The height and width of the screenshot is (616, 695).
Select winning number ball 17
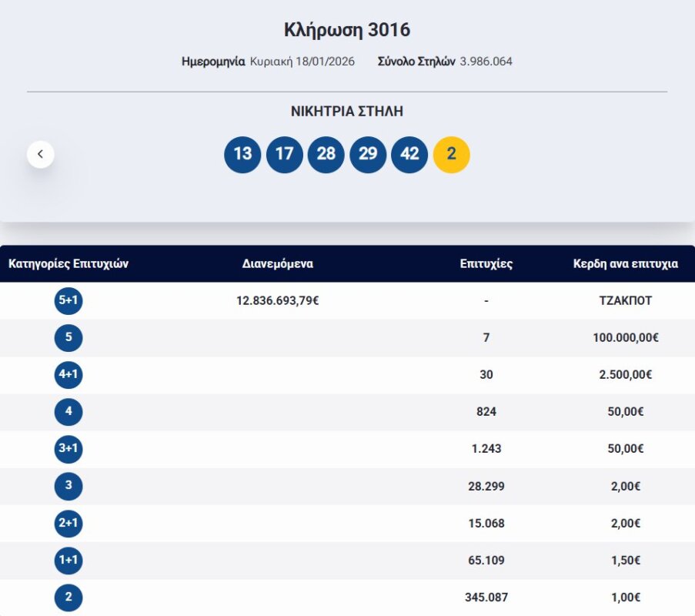point(284,154)
